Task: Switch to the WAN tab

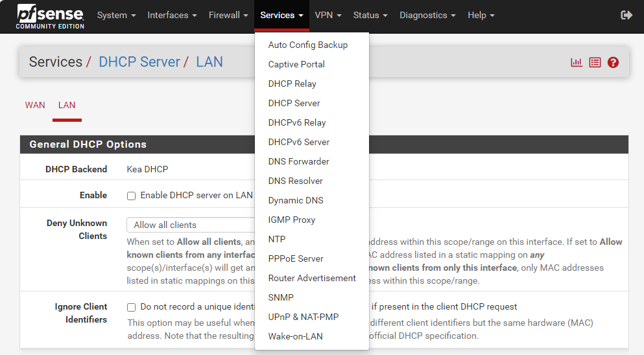Action: [35, 105]
